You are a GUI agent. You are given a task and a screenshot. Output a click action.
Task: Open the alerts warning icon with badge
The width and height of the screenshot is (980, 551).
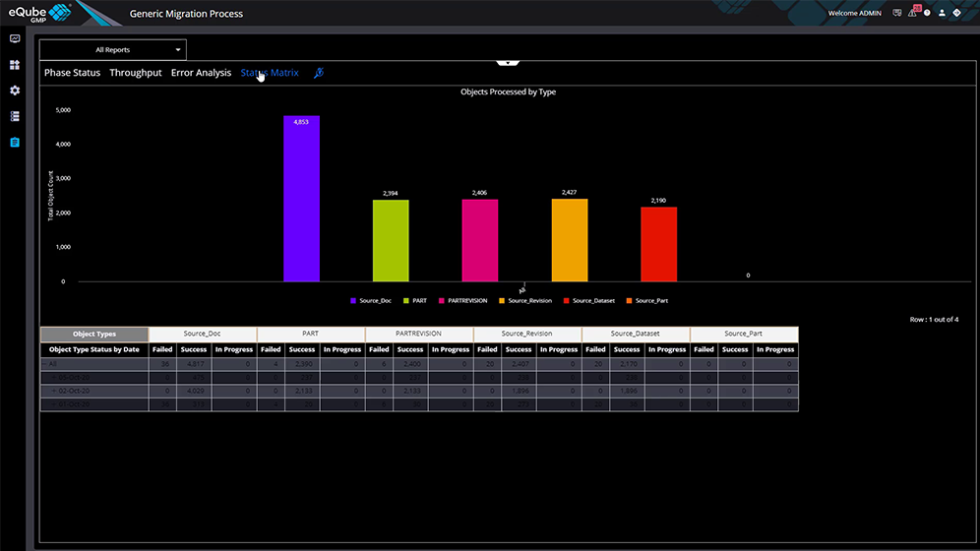click(914, 13)
